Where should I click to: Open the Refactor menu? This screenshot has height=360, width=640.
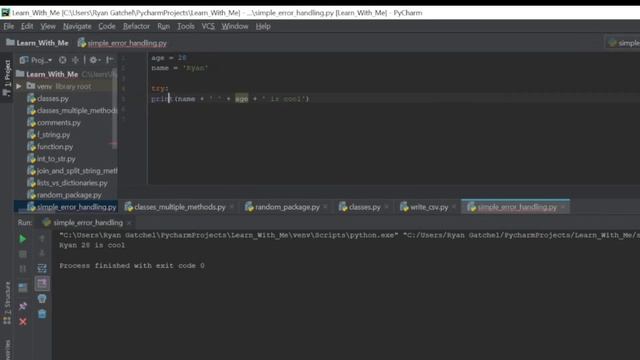[136, 26]
